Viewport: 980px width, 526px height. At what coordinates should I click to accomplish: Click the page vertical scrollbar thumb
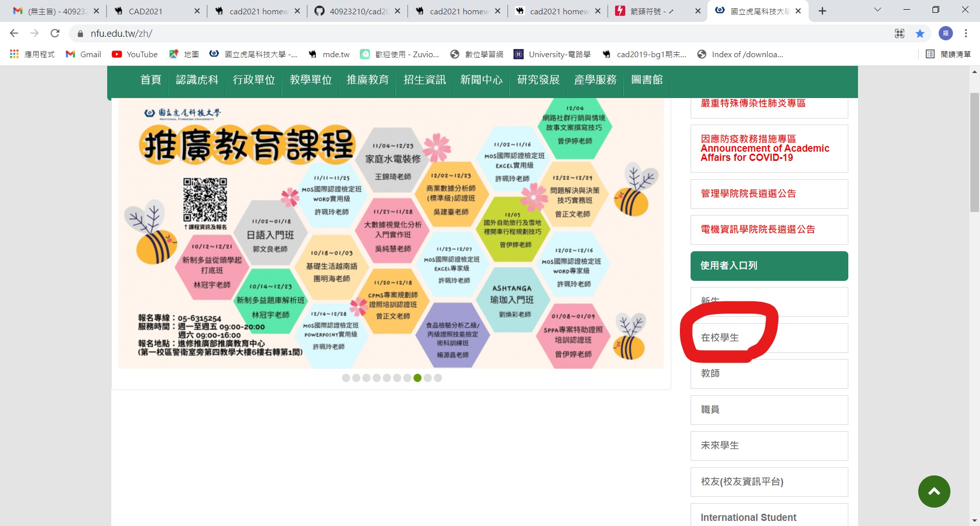(974, 152)
